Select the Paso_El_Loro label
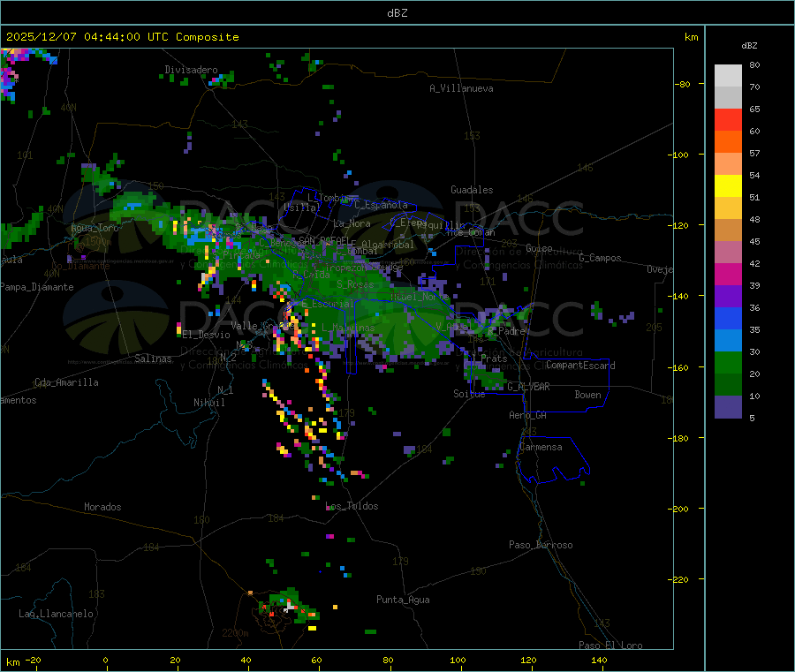 point(611,646)
